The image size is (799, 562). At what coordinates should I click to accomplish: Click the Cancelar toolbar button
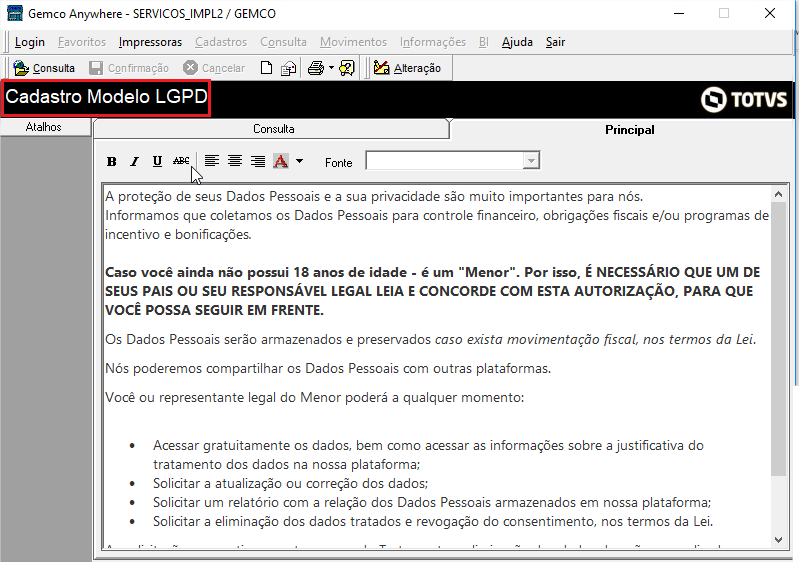click(x=214, y=68)
